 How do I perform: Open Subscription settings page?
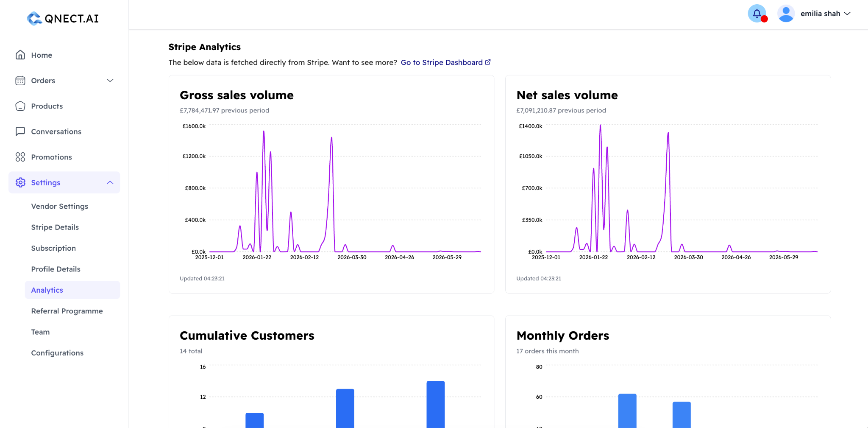[x=53, y=248]
